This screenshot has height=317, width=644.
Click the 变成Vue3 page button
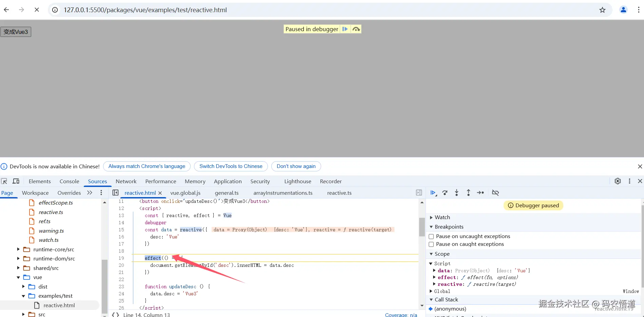[16, 32]
